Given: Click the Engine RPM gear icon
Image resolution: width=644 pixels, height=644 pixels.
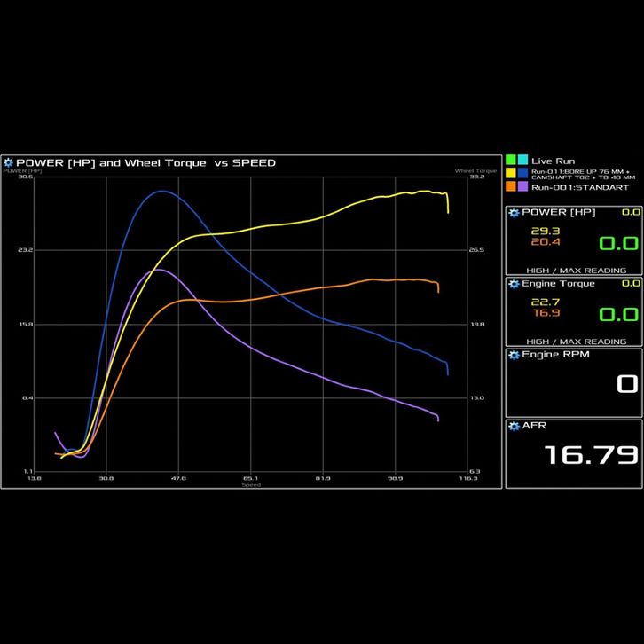Looking at the screenshot, I should [514, 355].
